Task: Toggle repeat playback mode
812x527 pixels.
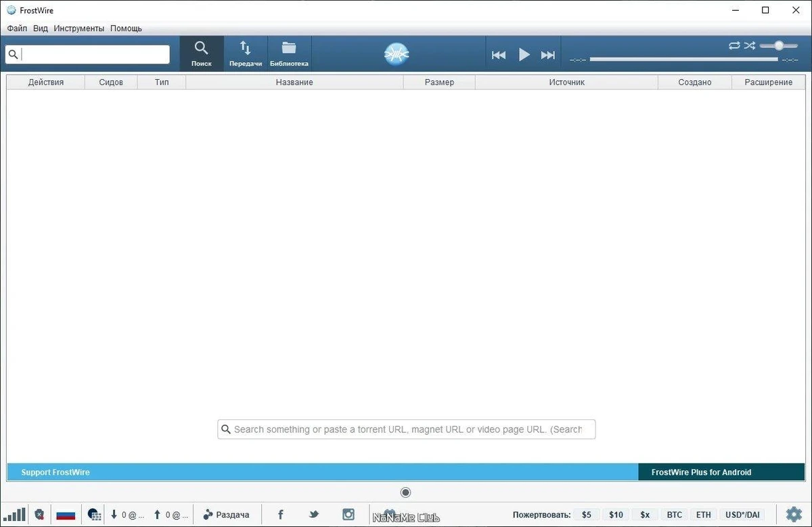Action: tap(734, 45)
